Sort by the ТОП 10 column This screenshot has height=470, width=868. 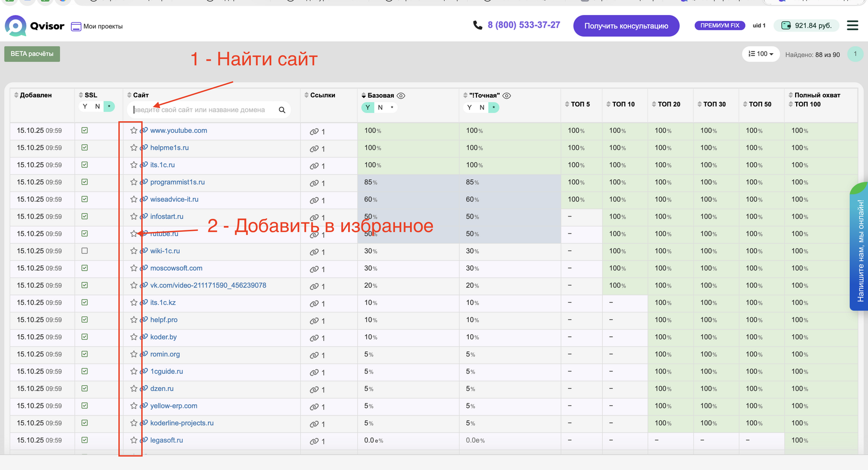click(621, 104)
